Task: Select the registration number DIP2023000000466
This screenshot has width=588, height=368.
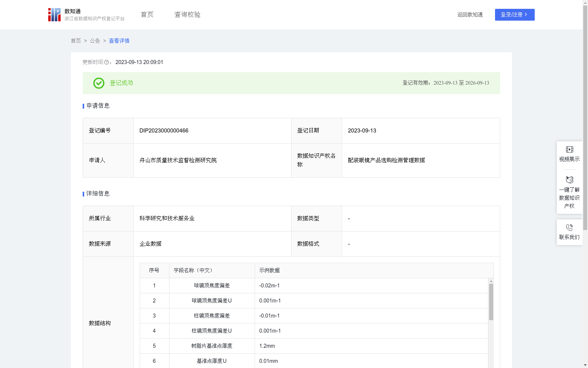Action: [164, 131]
